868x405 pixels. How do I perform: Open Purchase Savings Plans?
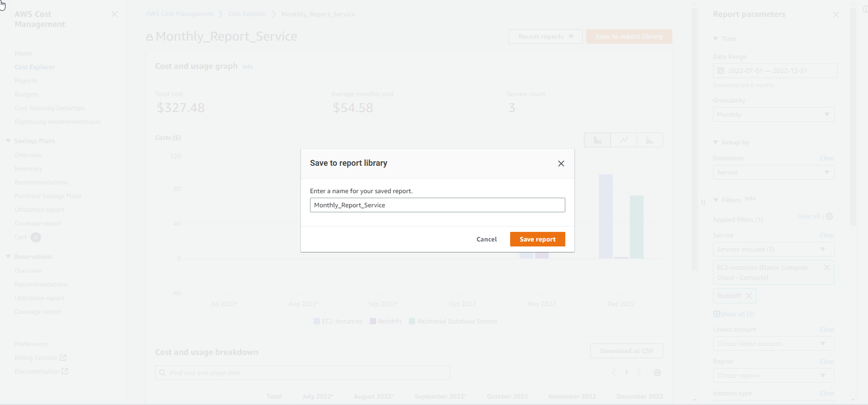coord(48,196)
